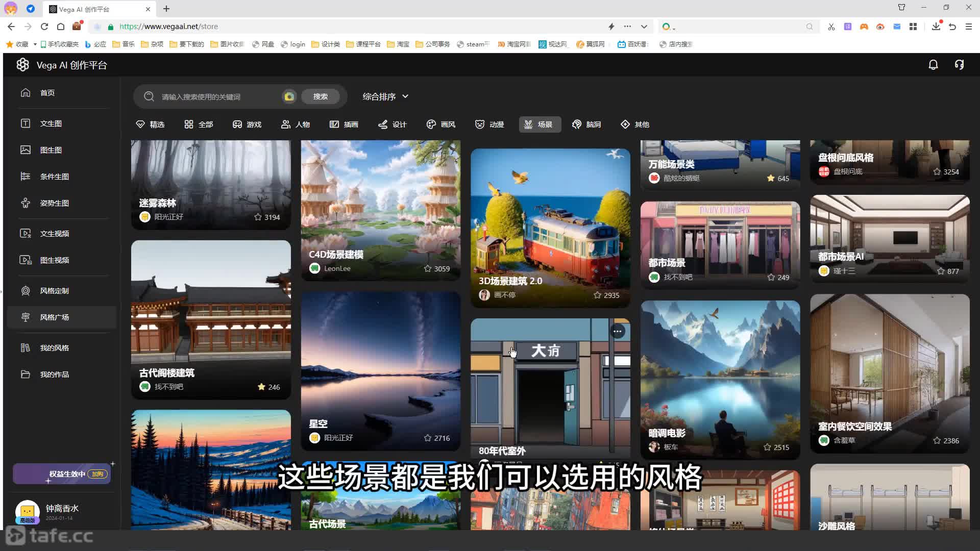
Task: Toggle the star on 万能场景类 card
Action: 771,178
